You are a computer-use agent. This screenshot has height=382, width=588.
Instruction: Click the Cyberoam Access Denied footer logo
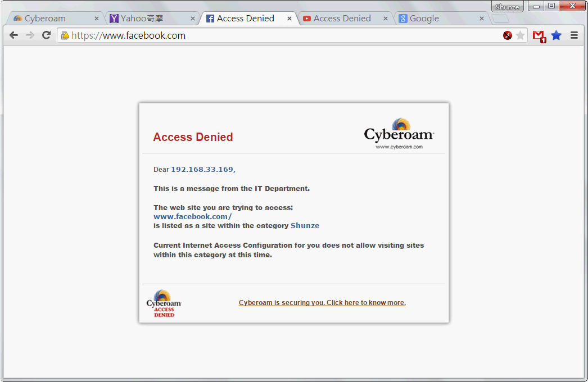coord(164,303)
